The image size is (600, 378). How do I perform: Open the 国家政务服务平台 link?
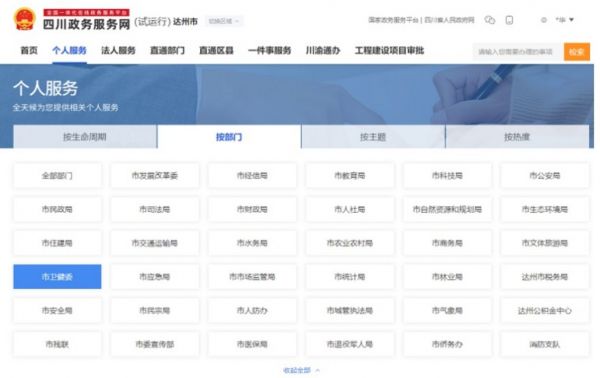click(393, 20)
